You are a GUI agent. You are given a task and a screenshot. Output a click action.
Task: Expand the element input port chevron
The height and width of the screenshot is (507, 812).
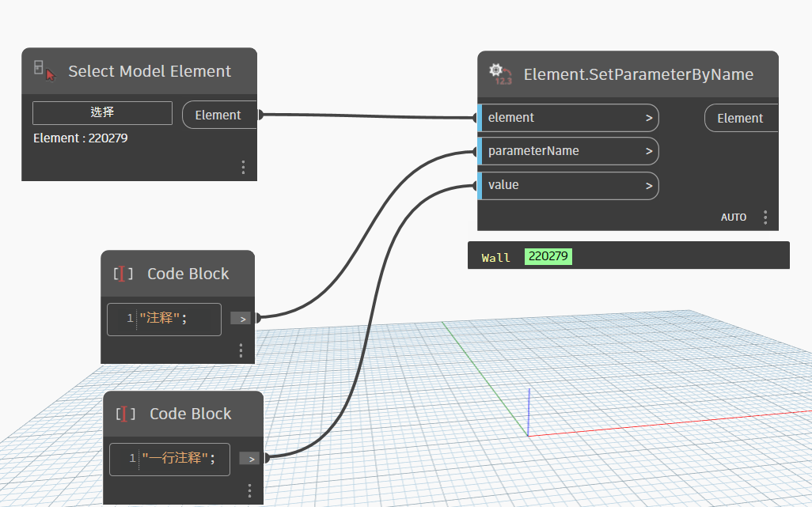coord(648,118)
